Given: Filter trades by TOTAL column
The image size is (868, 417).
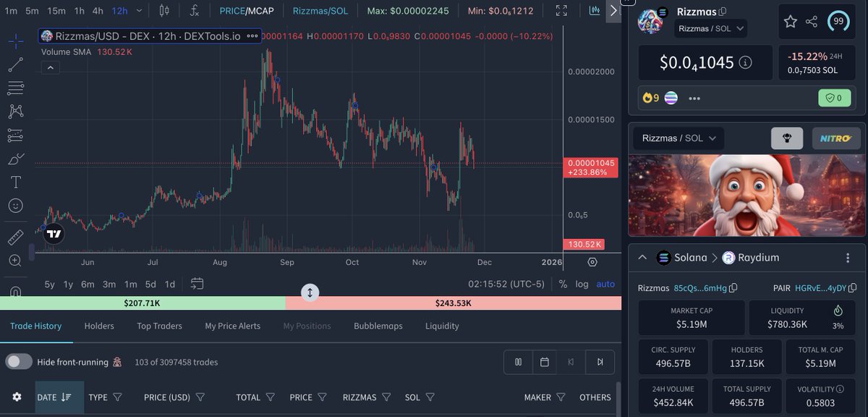Looking at the screenshot, I should click(270, 397).
